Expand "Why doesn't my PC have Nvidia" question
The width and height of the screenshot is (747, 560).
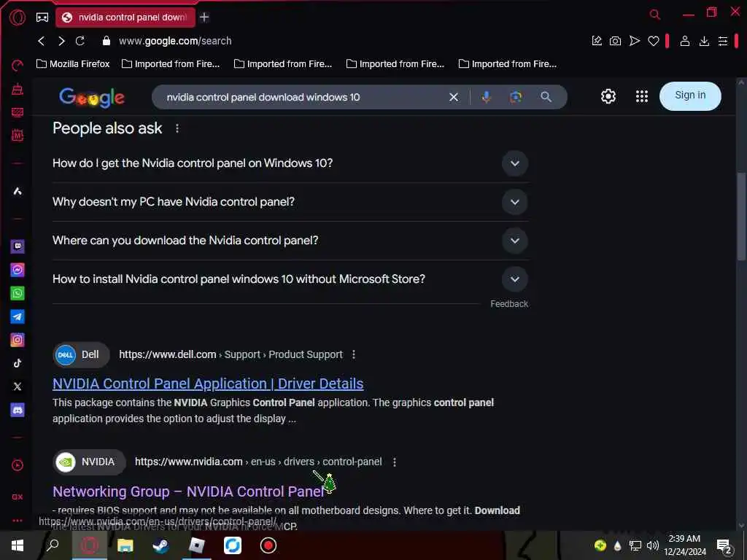click(290, 202)
